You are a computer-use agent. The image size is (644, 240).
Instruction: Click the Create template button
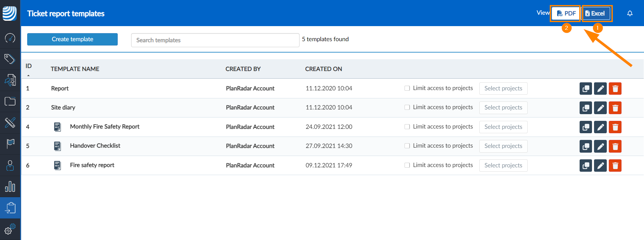(72, 39)
